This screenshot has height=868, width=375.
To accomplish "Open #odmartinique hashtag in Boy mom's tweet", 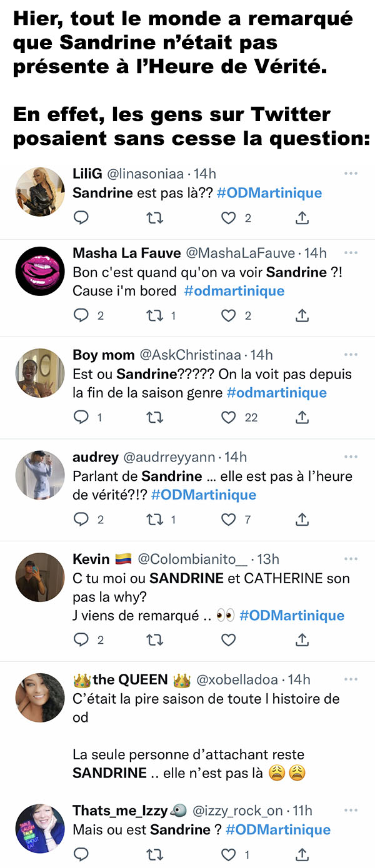I will coord(276,393).
